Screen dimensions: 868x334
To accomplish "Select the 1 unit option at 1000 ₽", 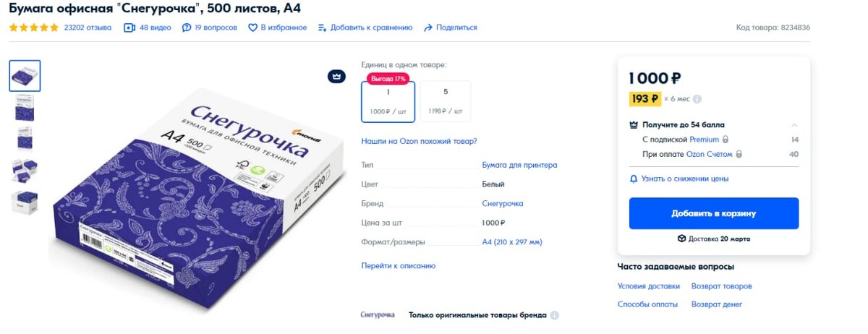I will [x=388, y=101].
